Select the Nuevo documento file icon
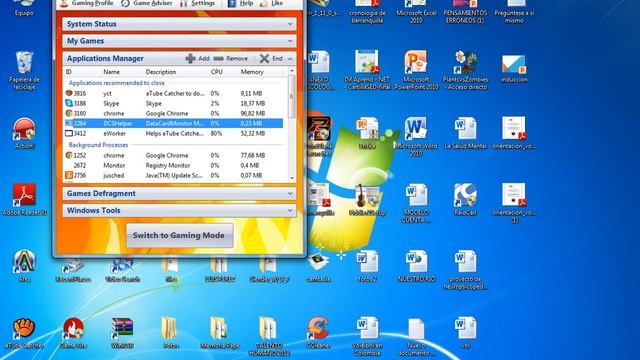The image size is (640, 360). [x=416, y=336]
